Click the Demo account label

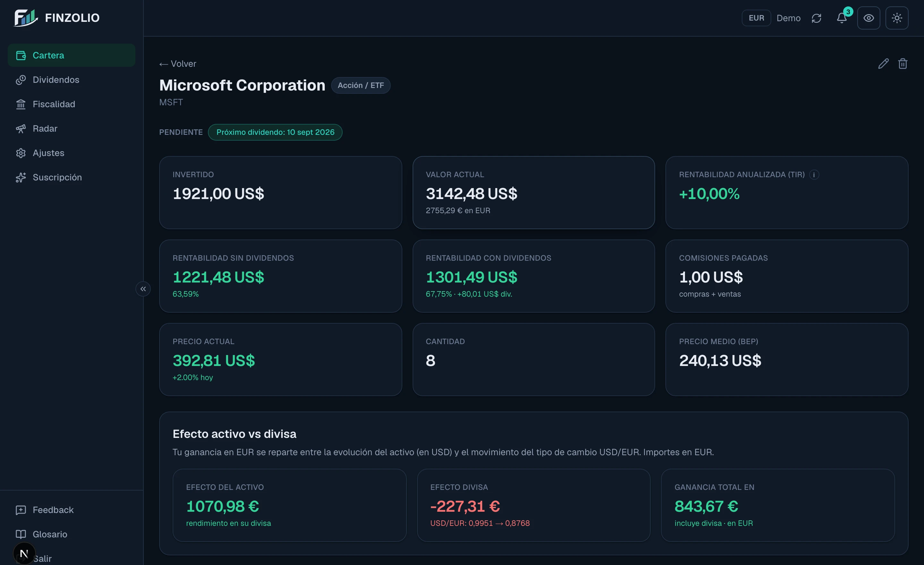tap(788, 18)
